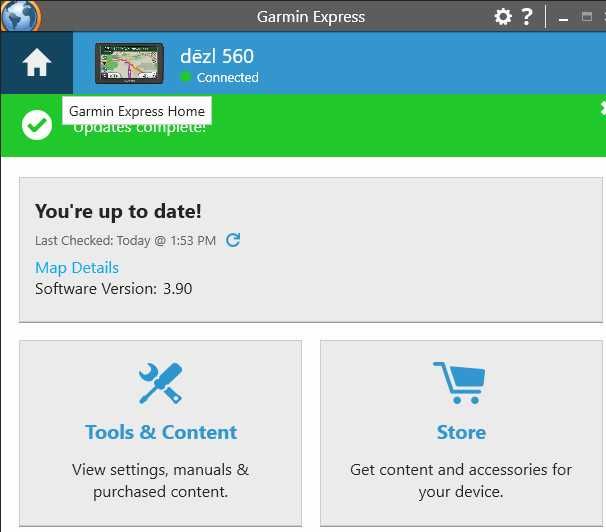Image resolution: width=606 pixels, height=532 pixels.
Task: Click the Garmin globe logo icon
Action: [x=20, y=16]
